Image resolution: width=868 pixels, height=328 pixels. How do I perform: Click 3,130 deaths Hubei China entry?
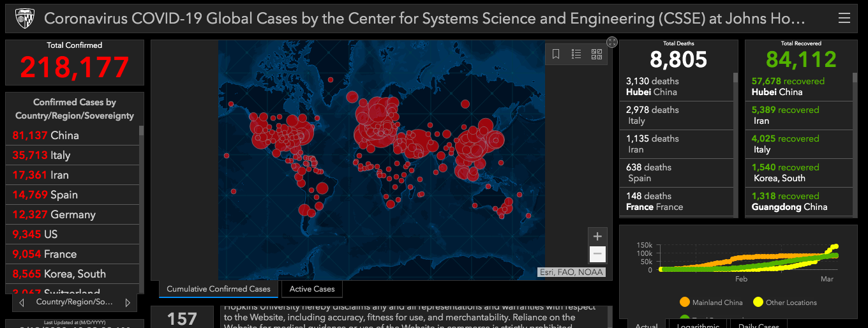click(x=676, y=87)
